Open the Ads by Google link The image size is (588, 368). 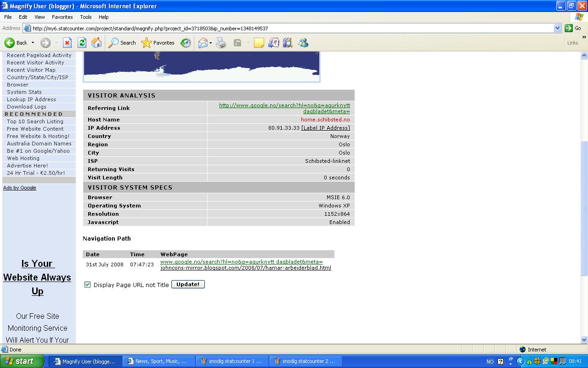[19, 188]
